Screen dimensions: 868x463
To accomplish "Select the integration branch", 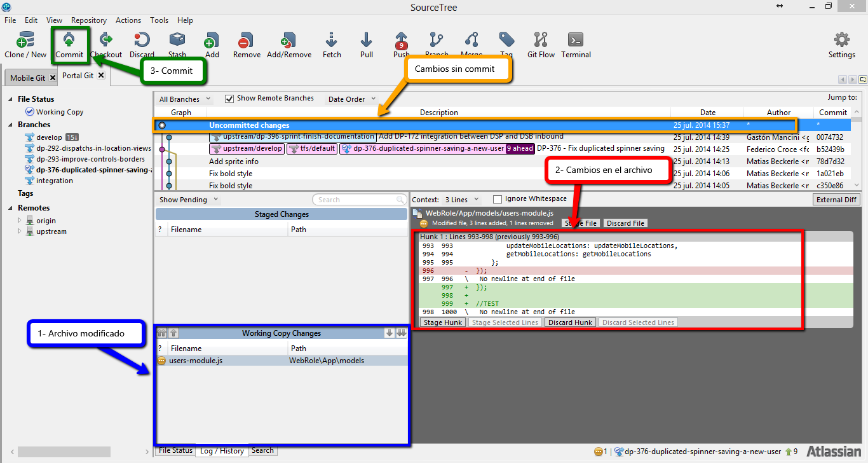I will (x=54, y=181).
